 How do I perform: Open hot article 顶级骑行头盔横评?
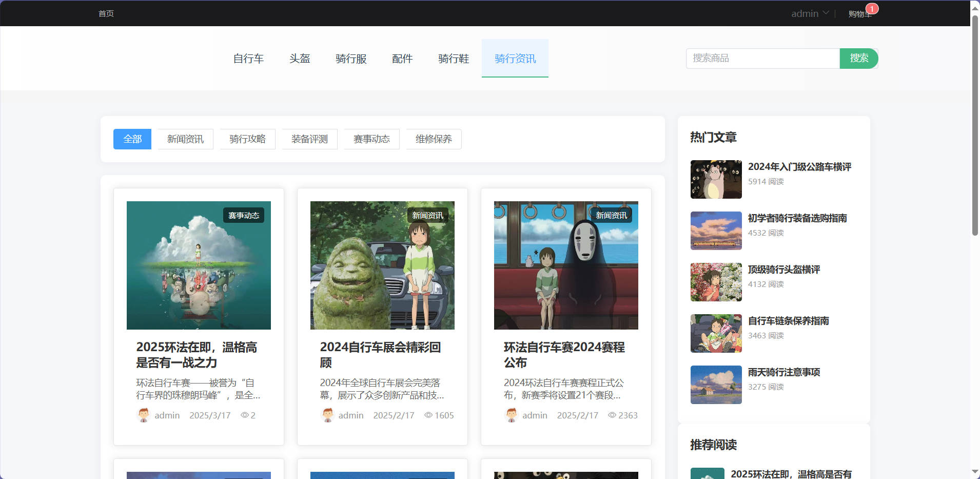(784, 270)
